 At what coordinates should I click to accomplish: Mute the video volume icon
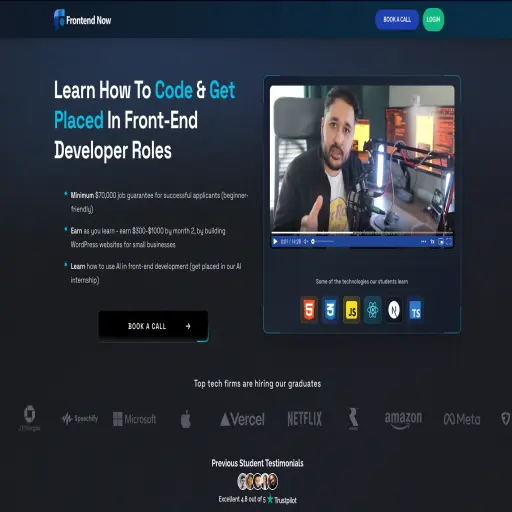click(306, 241)
